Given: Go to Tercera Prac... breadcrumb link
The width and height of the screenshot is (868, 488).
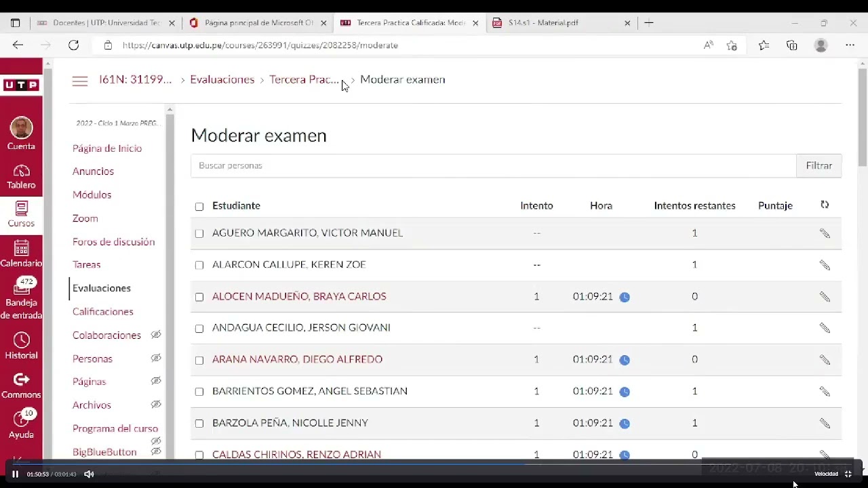Looking at the screenshot, I should click(x=303, y=80).
